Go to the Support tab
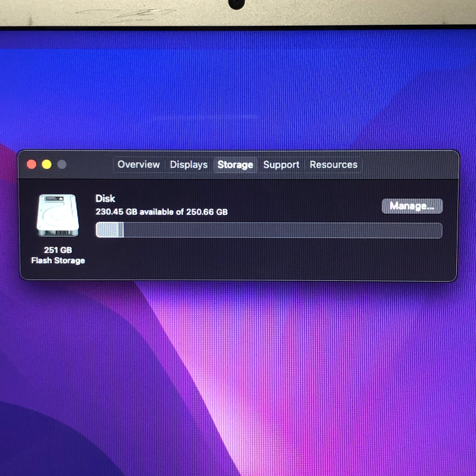This screenshot has width=476, height=476. coord(281,165)
